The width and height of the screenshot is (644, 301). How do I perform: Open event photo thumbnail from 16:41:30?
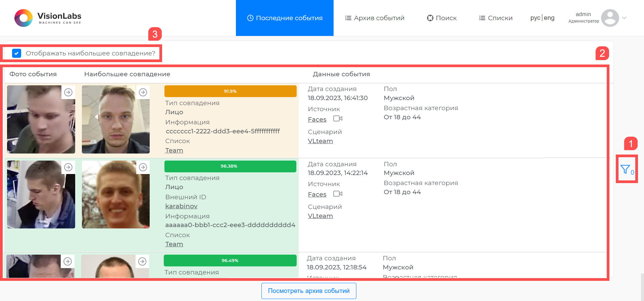(x=41, y=119)
